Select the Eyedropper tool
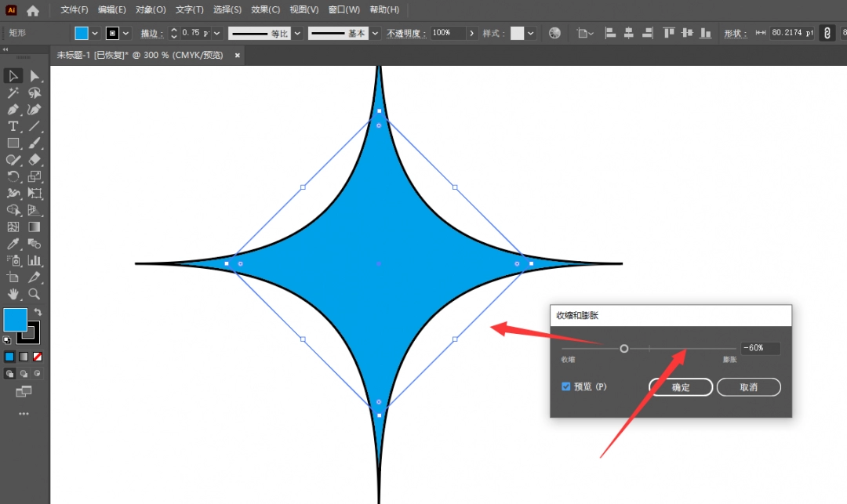 coord(13,244)
